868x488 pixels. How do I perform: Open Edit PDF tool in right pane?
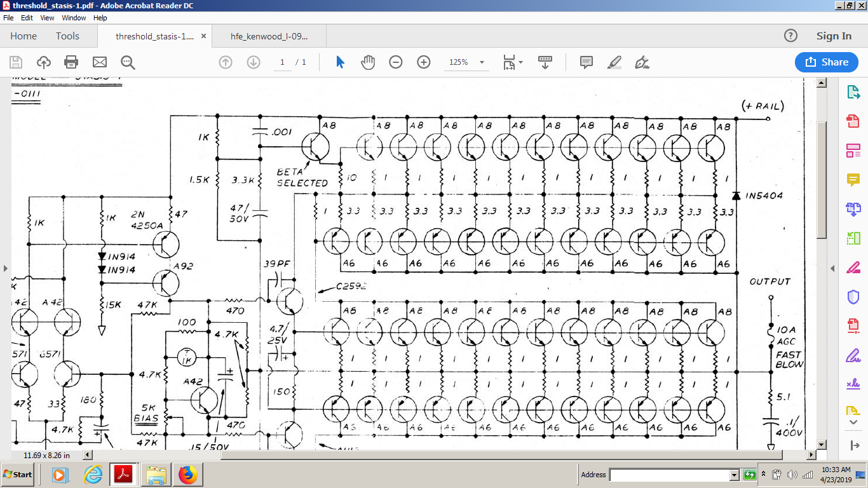[853, 151]
